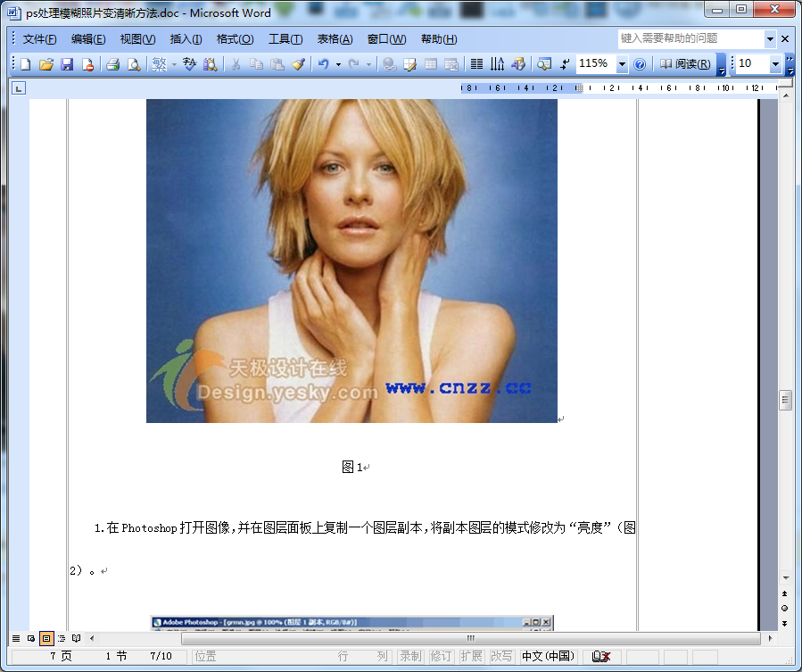This screenshot has width=802, height=672.
Task: Click the help question input field
Action: [691, 39]
